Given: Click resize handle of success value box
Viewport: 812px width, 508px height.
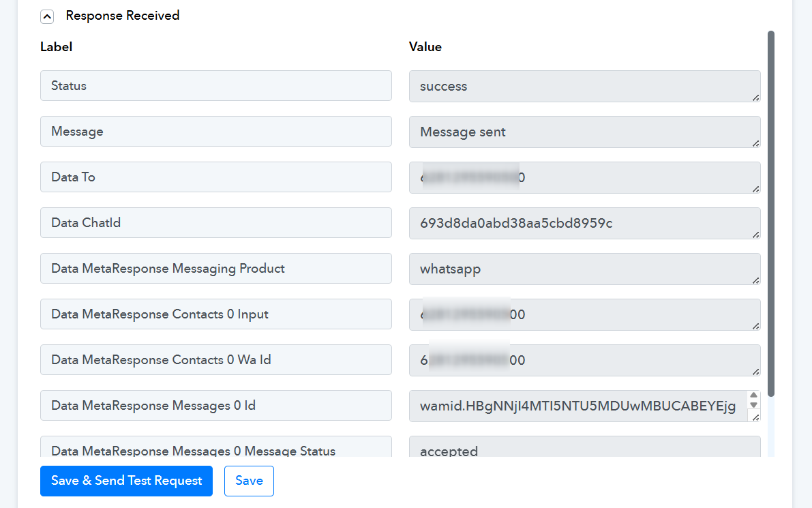Looking at the screenshot, I should (755, 98).
